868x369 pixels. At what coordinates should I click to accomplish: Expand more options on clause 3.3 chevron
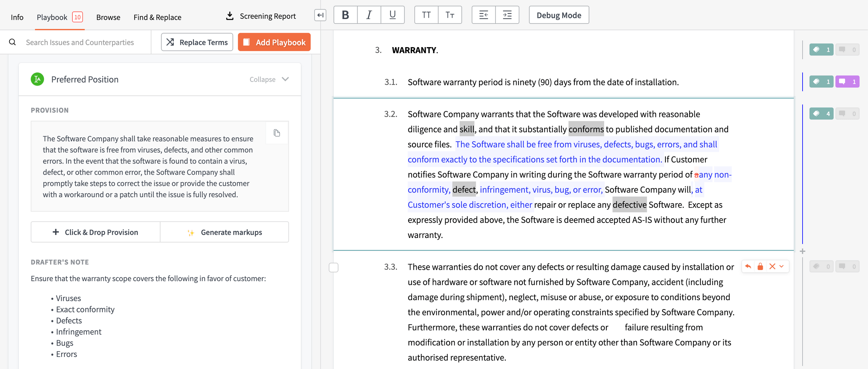point(782,266)
